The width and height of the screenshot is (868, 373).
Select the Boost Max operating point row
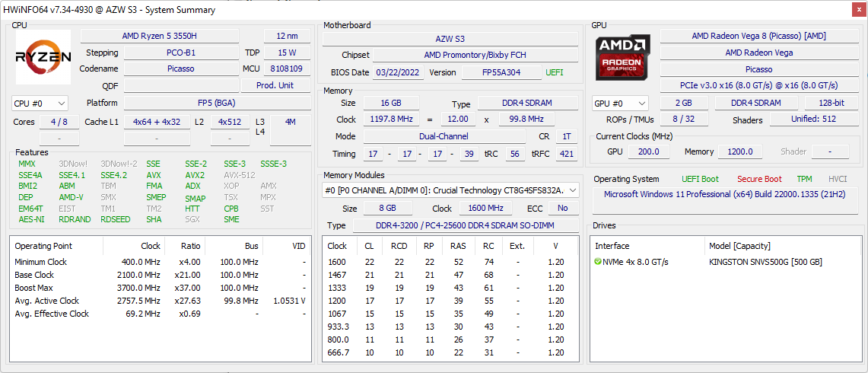point(161,288)
